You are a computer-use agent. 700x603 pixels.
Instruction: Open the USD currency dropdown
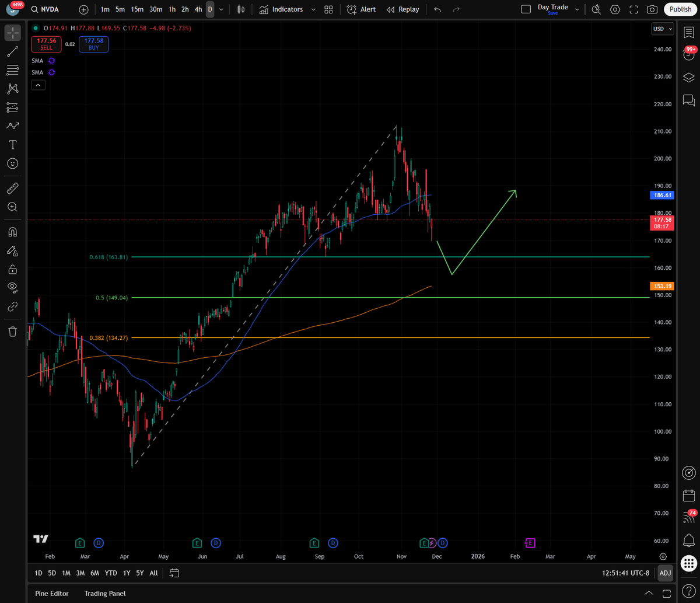663,29
